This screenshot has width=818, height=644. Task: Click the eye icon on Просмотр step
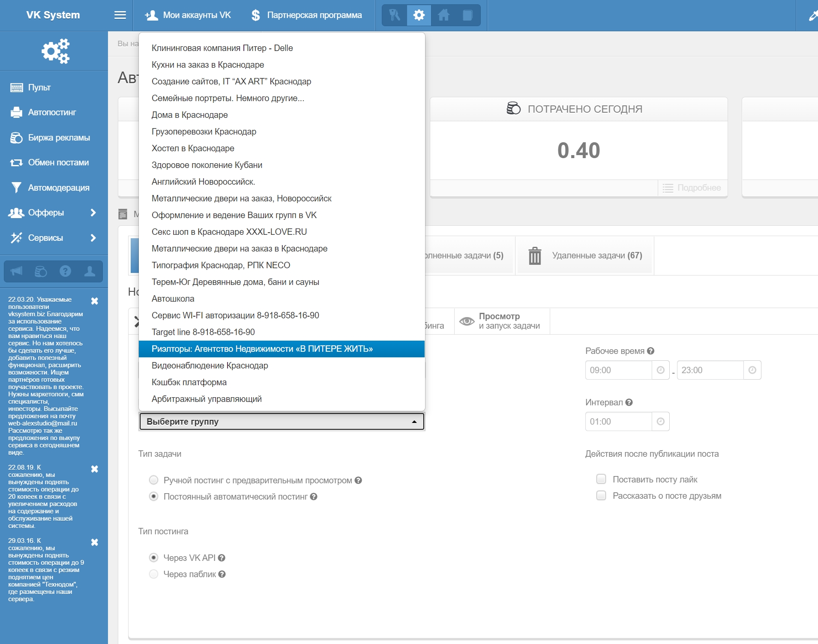pos(467,321)
